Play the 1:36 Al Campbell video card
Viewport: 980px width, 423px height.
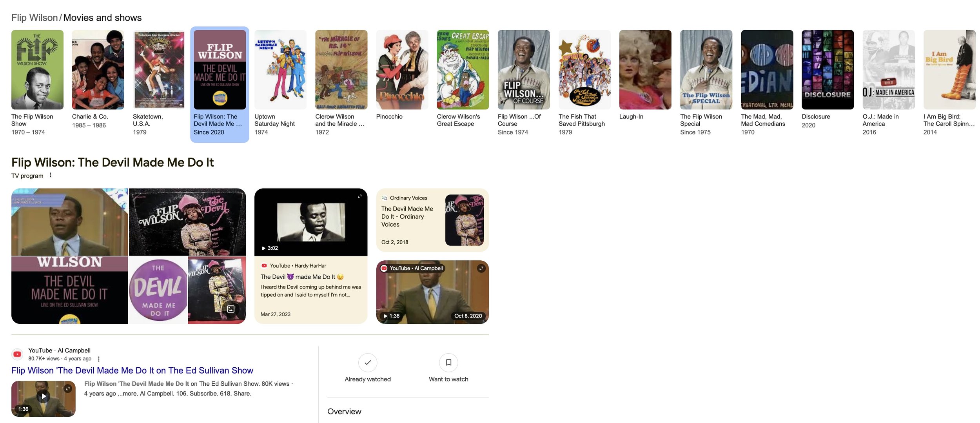[432, 292]
